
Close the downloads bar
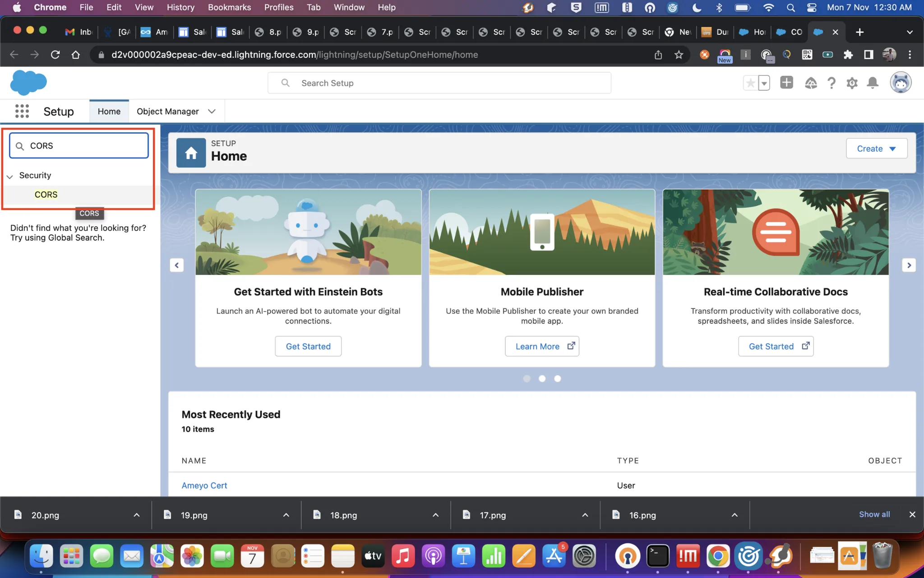click(912, 514)
